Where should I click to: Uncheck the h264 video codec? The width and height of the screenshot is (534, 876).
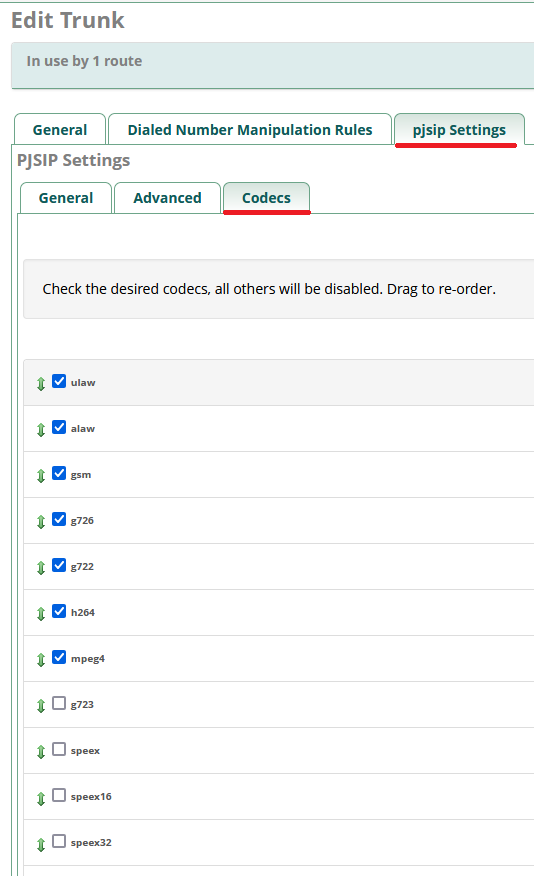[59, 611]
